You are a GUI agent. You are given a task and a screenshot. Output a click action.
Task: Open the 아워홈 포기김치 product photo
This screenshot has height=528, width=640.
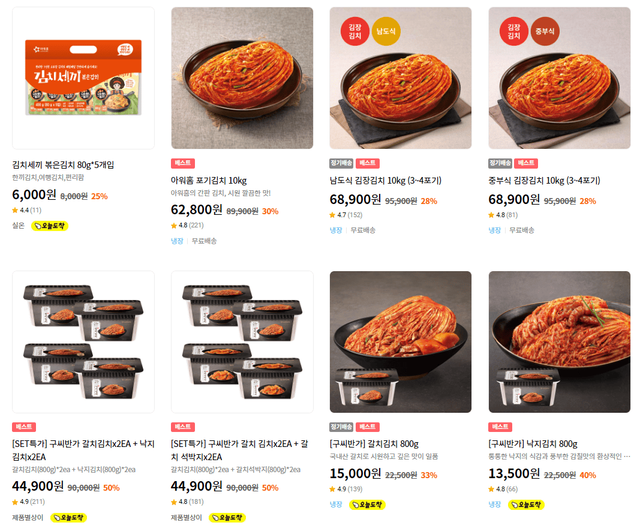pos(242,78)
